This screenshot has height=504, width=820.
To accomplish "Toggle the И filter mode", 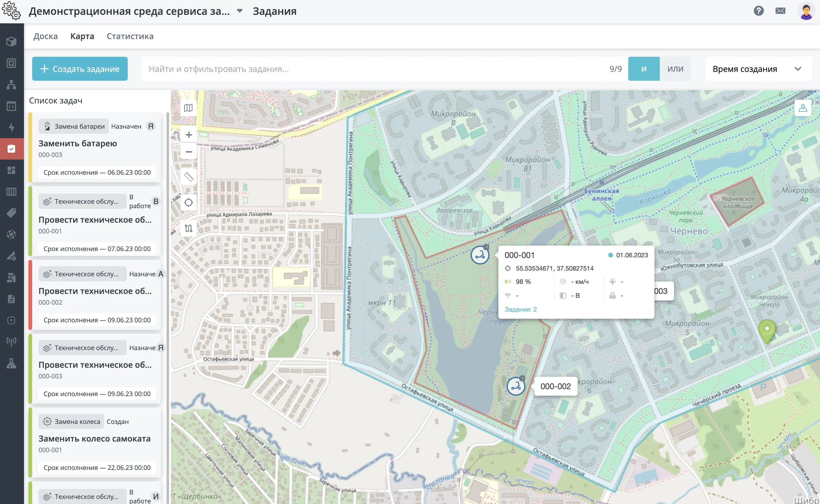I will coord(644,69).
